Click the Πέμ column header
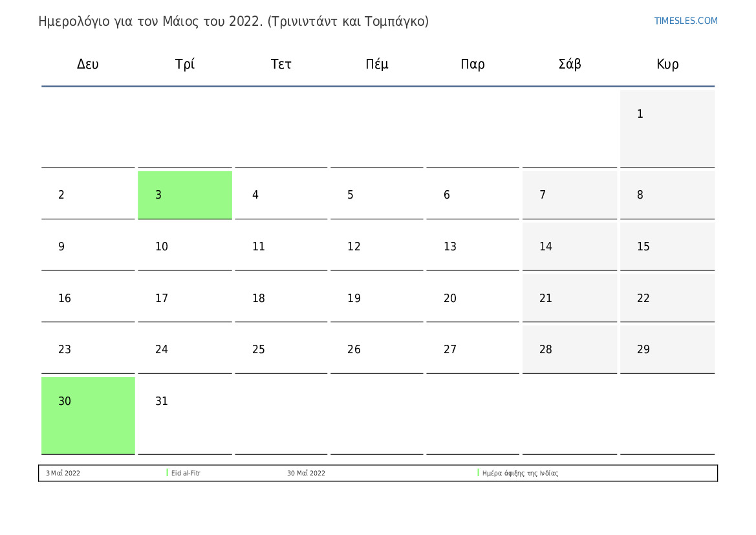This screenshot has height=535, width=756. tap(376, 63)
